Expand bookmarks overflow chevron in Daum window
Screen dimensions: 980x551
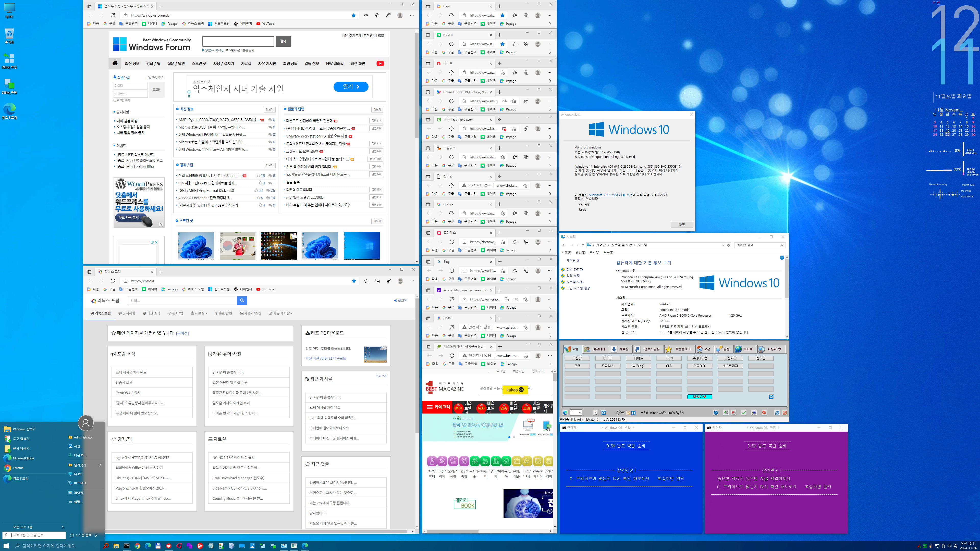[x=550, y=23]
